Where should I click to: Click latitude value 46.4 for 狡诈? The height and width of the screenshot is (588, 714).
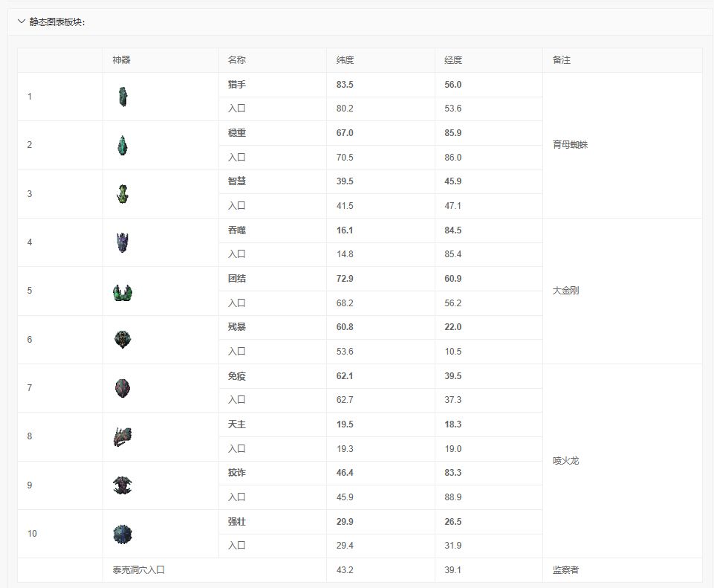click(345, 473)
